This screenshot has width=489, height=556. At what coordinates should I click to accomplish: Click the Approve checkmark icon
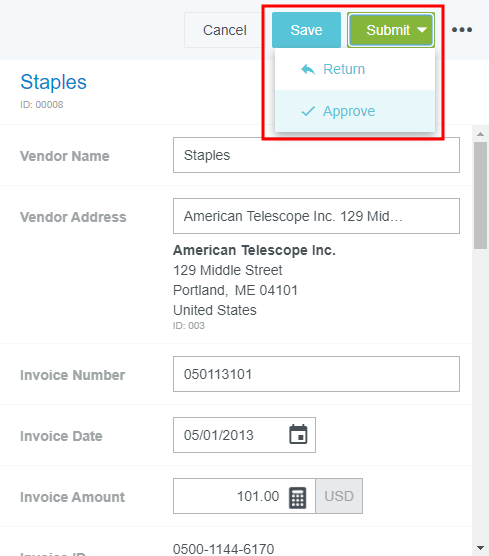pyautogui.click(x=308, y=111)
